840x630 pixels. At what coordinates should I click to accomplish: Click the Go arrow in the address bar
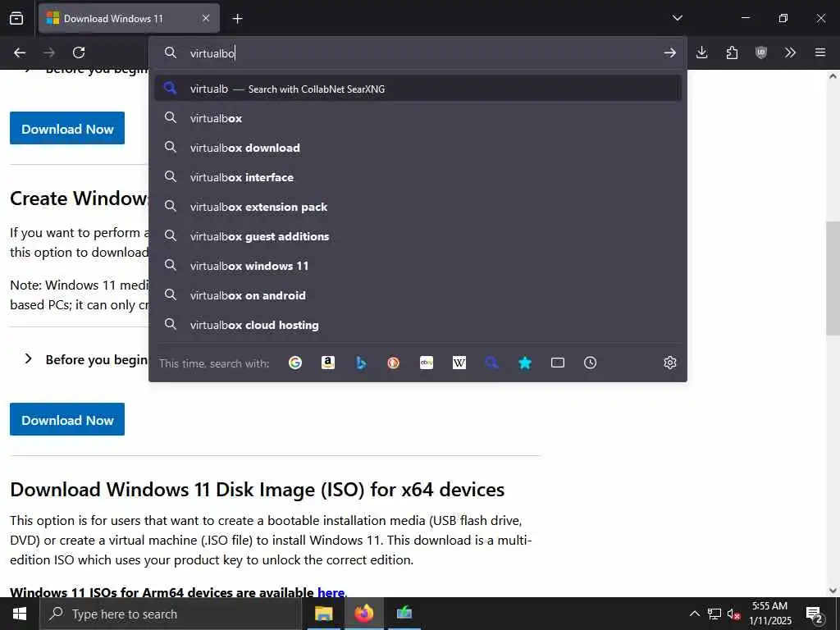[x=669, y=52]
